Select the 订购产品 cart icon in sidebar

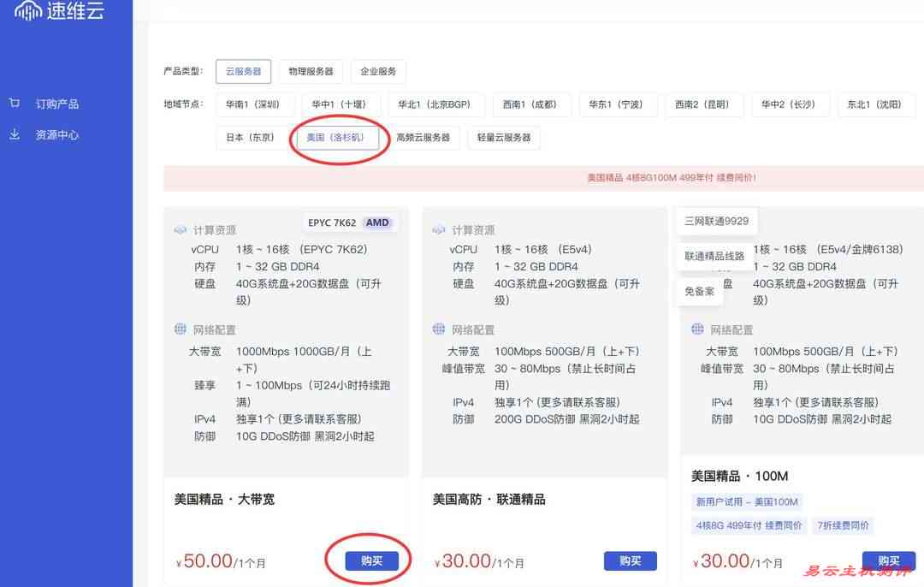14,102
